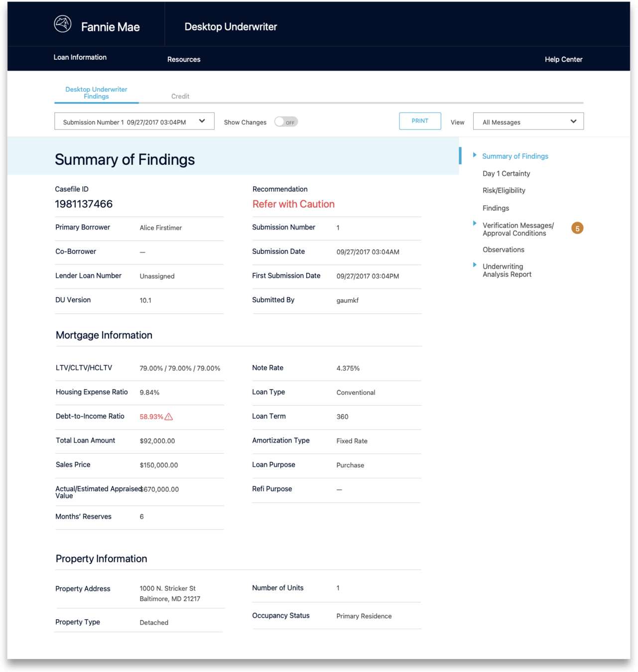Open the Help Center
The width and height of the screenshot is (638, 672).
[563, 59]
